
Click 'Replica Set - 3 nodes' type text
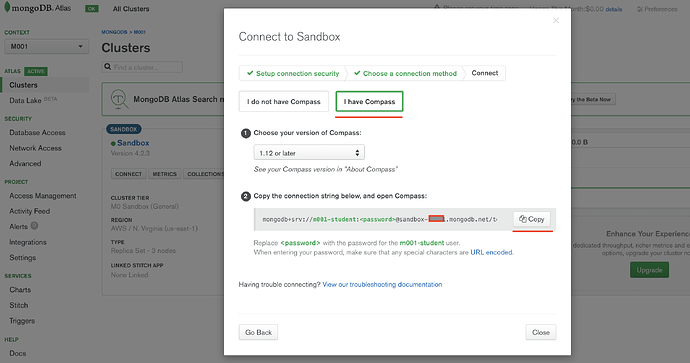143,250
